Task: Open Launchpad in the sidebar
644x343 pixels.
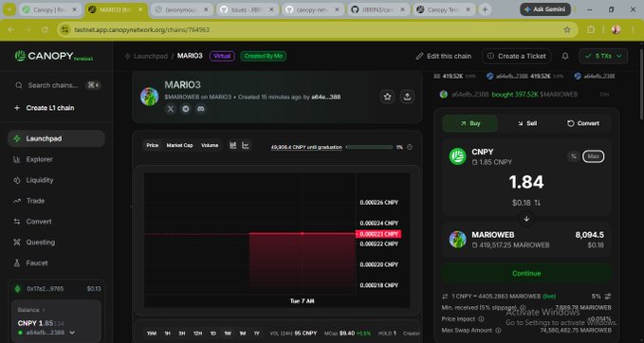Action: click(56, 138)
